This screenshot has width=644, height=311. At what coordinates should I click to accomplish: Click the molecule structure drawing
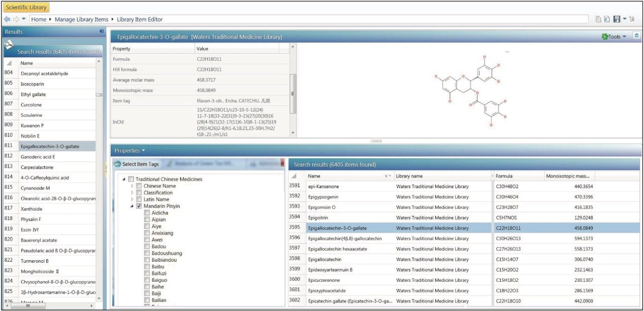pyautogui.click(x=469, y=91)
